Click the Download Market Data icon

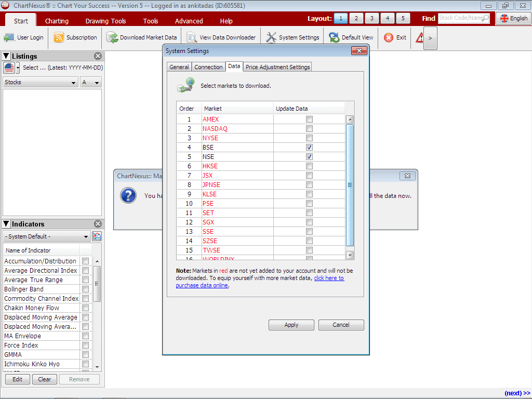click(x=112, y=37)
